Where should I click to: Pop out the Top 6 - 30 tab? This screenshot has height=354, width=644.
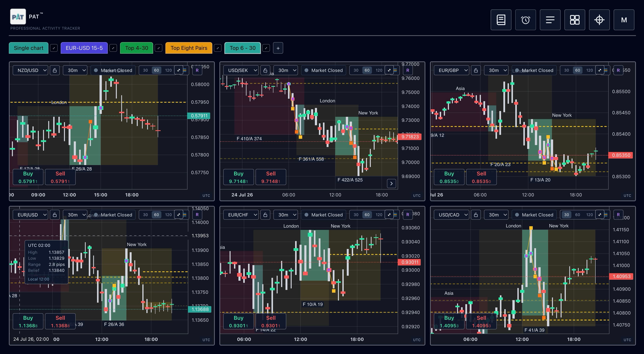[266, 48]
